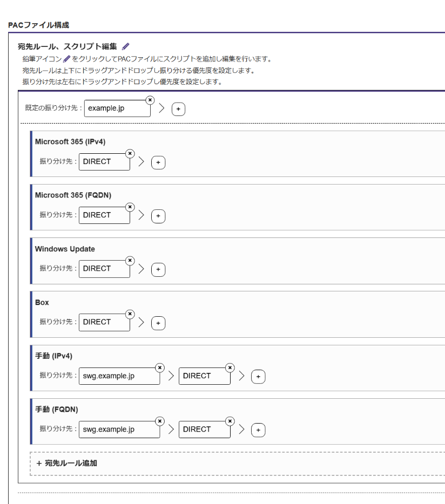Add destination to Microsoft 365 (IPv4) rule
Screen dimensions: 445x504
point(158,162)
